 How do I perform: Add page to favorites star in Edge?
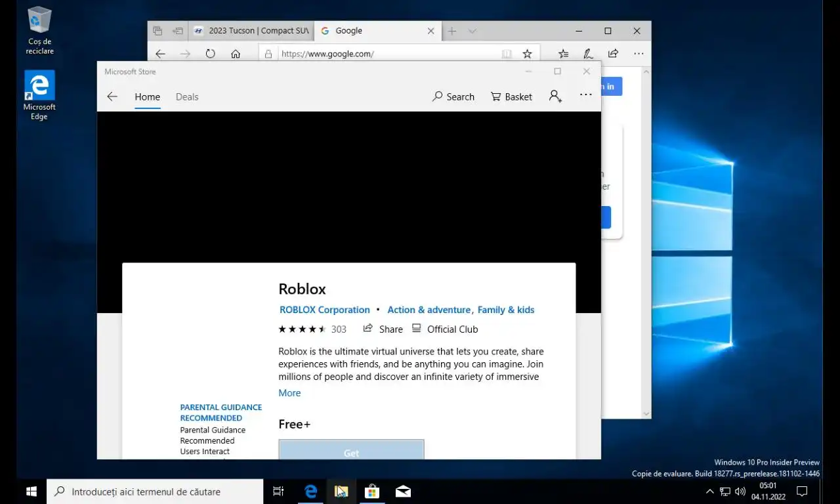coord(527,54)
